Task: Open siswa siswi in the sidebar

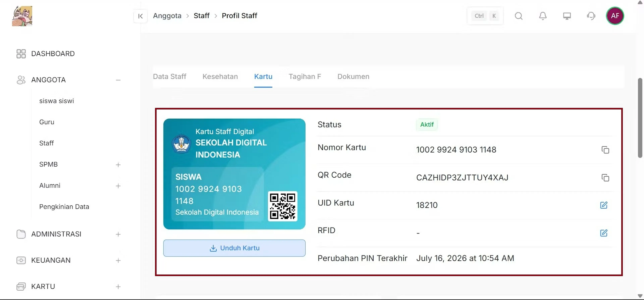Action: tap(57, 101)
